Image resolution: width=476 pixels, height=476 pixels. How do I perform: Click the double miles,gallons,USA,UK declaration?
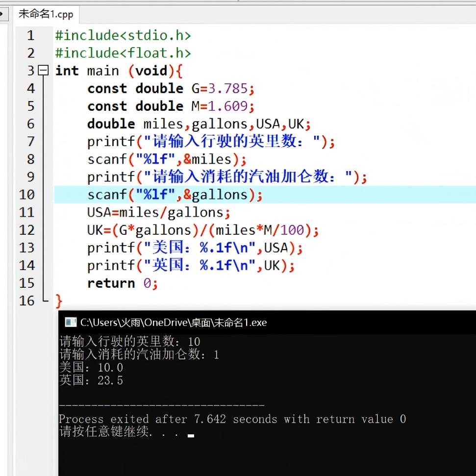point(199,124)
